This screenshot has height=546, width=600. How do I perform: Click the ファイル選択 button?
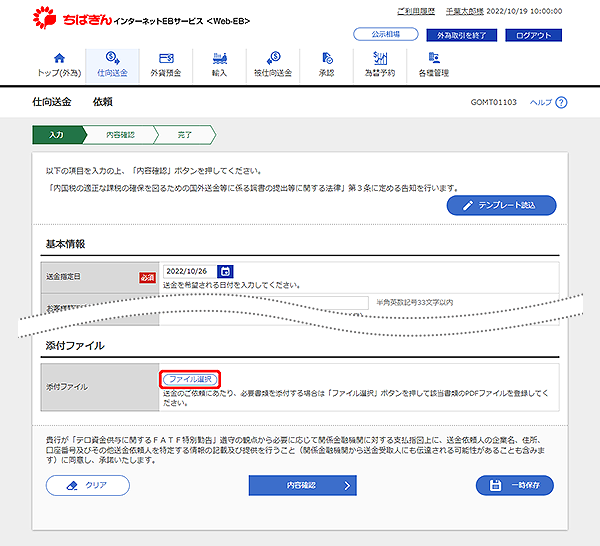point(190,379)
